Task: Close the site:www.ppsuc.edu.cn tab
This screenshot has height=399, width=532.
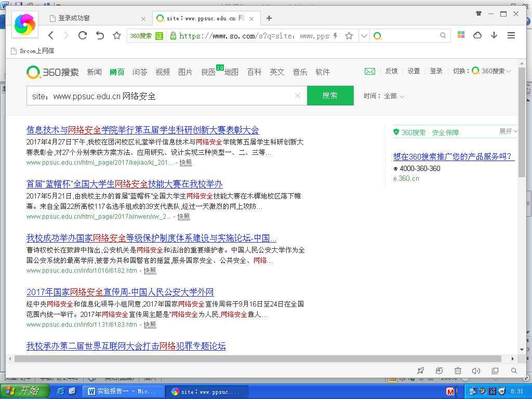Action: (x=251, y=19)
